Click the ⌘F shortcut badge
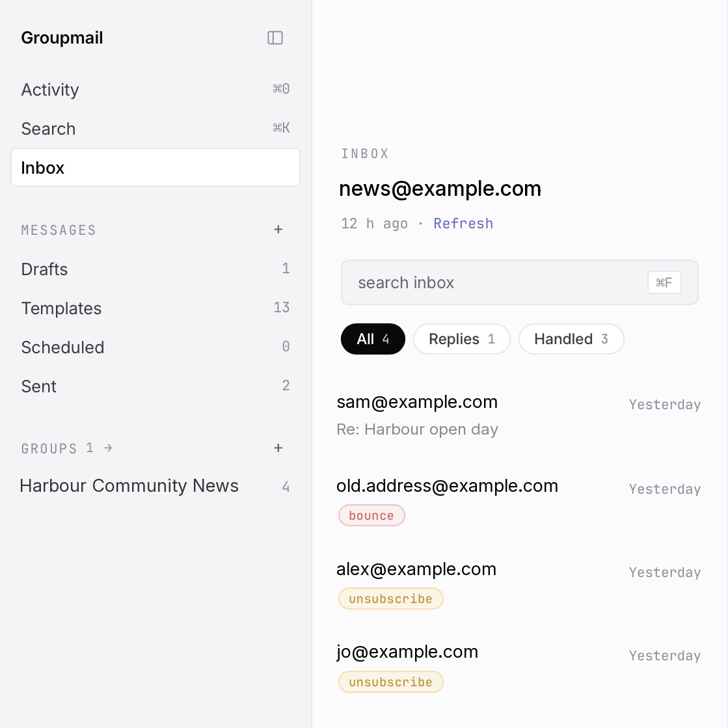 pos(664,282)
